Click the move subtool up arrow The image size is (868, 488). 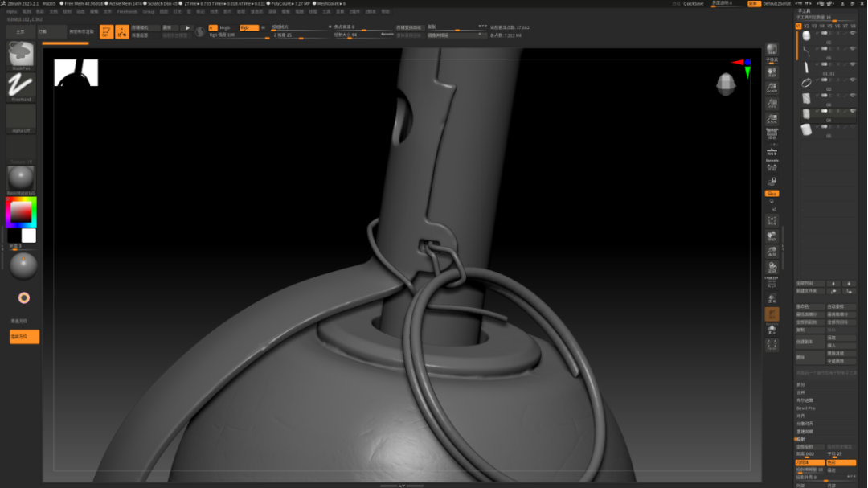[x=833, y=284]
